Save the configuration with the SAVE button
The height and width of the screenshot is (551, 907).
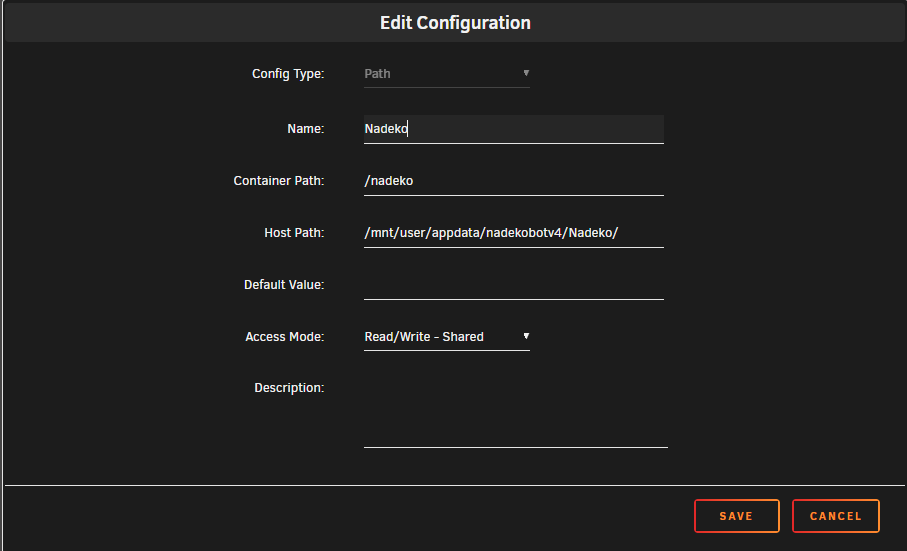736,516
